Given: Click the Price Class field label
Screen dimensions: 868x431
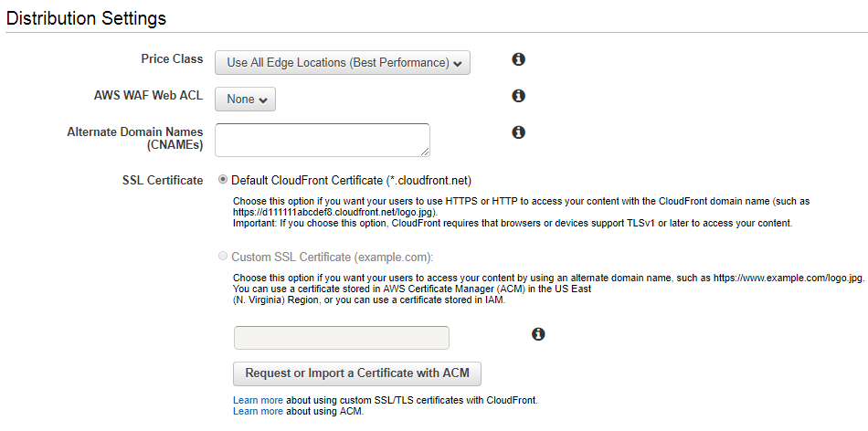Looking at the screenshot, I should coord(172,59).
